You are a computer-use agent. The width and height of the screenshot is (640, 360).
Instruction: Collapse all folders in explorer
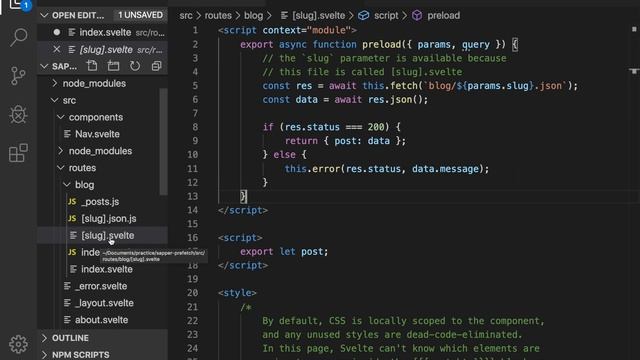point(156,66)
